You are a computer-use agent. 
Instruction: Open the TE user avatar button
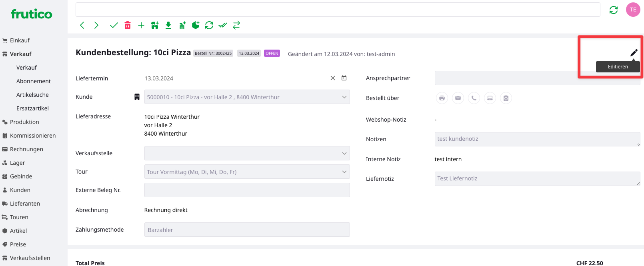[x=633, y=10]
